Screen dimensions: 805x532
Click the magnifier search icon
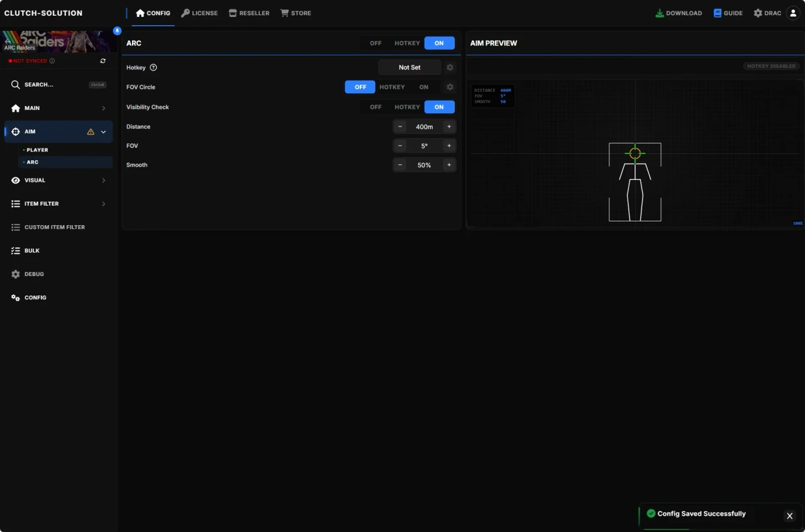pyautogui.click(x=16, y=85)
